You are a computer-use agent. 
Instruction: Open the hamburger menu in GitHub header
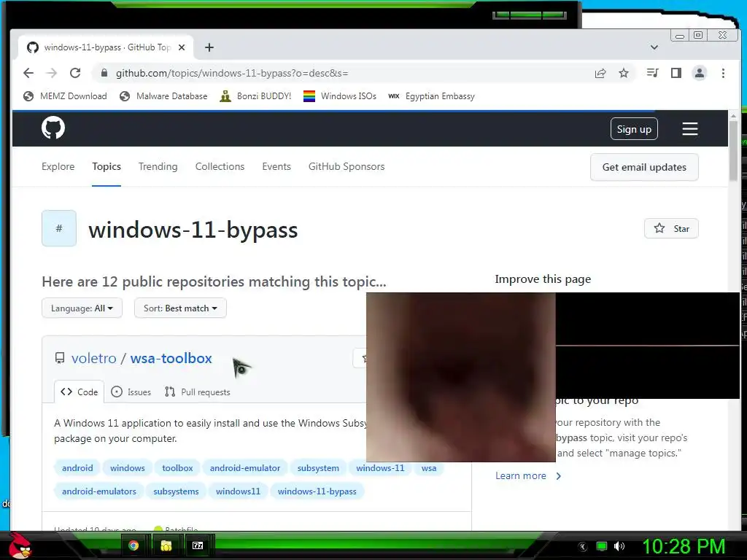[689, 128]
